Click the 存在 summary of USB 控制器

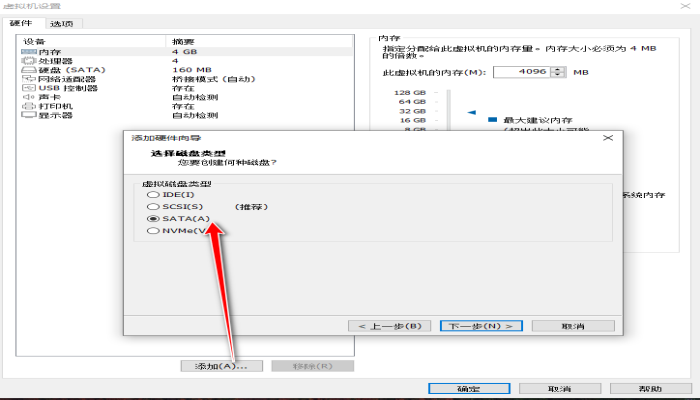click(x=183, y=88)
